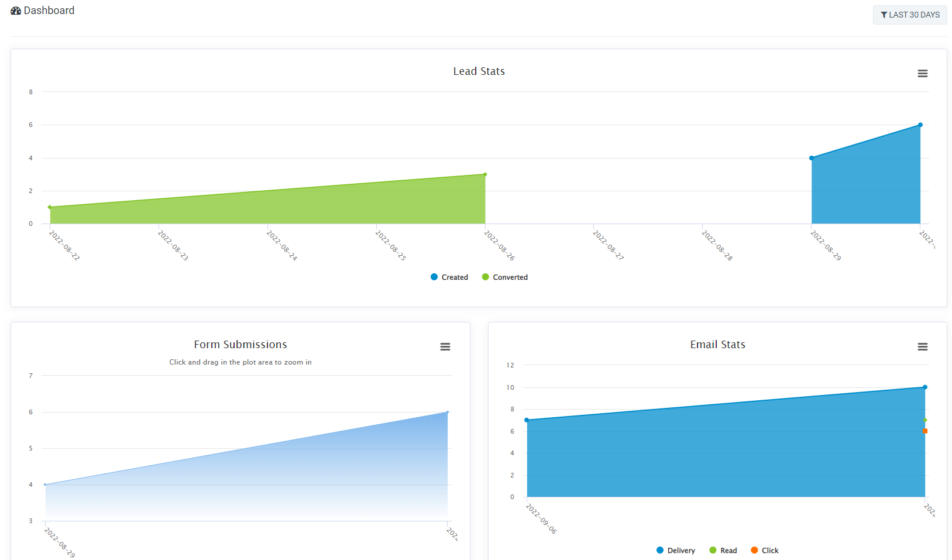The image size is (952, 560).
Task: Click the Delivery data point on 2022-09-06
Action: tap(527, 420)
